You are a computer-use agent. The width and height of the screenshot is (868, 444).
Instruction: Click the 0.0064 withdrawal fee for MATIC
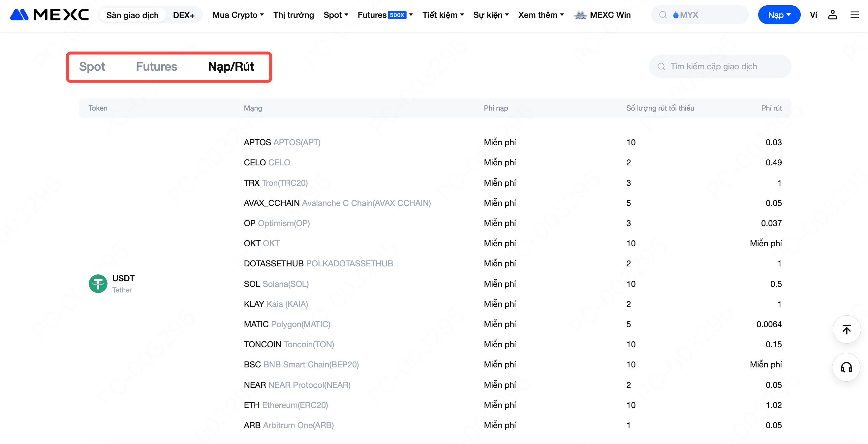769,324
